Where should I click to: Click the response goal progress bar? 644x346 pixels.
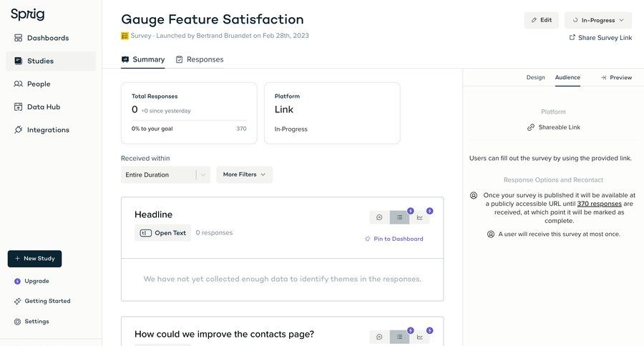pyautogui.click(x=189, y=121)
